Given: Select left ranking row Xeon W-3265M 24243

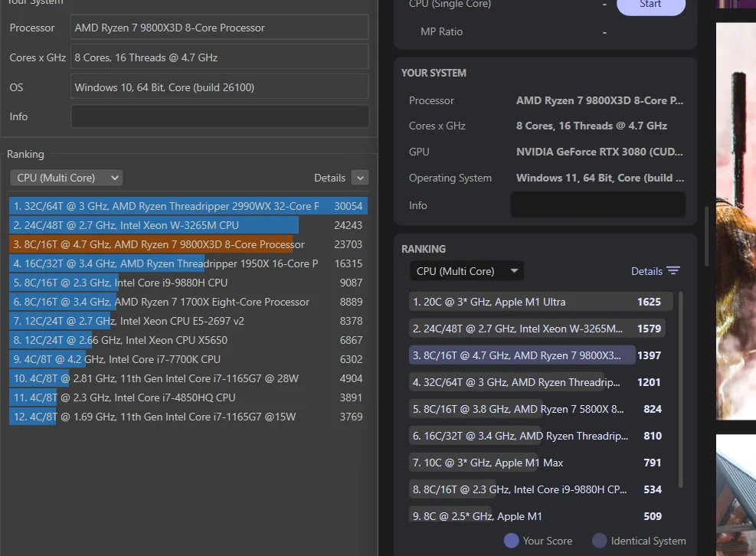Looking at the screenshot, I should click(188, 225).
